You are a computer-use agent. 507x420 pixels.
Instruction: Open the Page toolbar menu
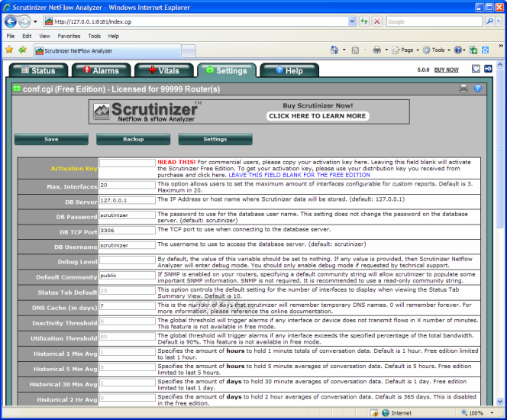point(405,50)
